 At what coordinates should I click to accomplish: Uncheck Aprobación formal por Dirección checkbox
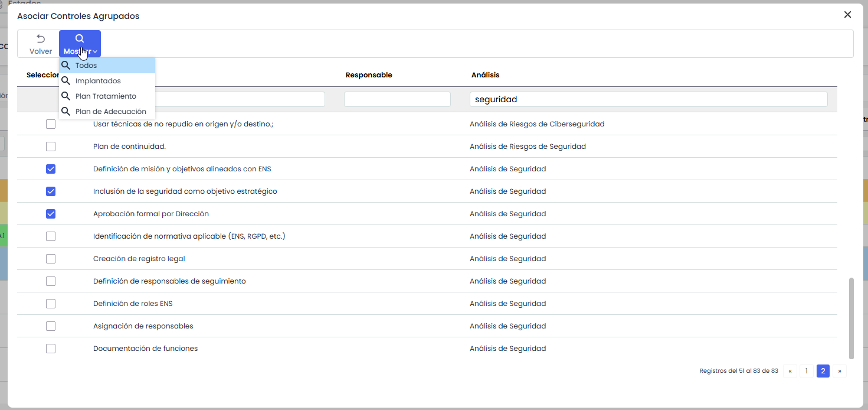tap(51, 214)
